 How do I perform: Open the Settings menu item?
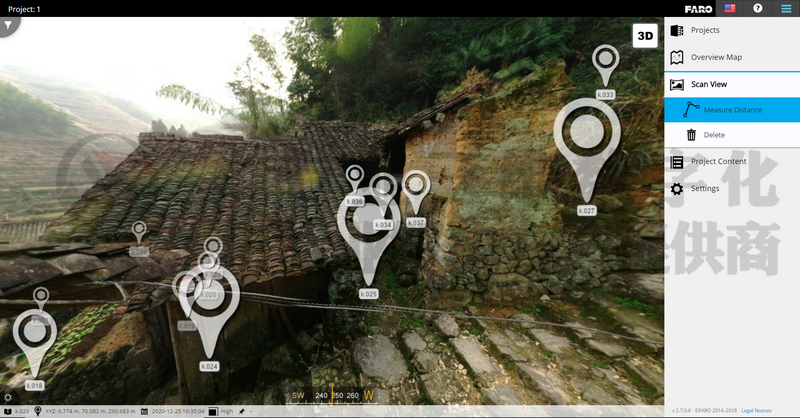coord(732,189)
